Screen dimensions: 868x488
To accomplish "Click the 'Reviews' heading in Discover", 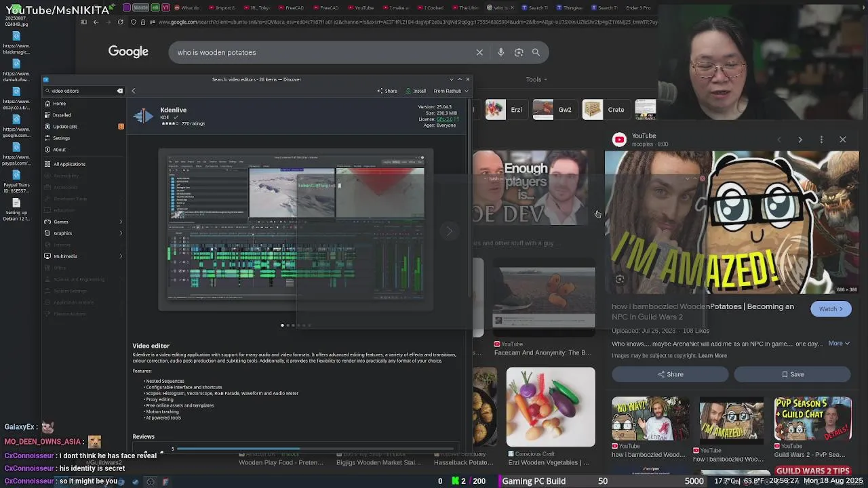I will click(x=144, y=436).
